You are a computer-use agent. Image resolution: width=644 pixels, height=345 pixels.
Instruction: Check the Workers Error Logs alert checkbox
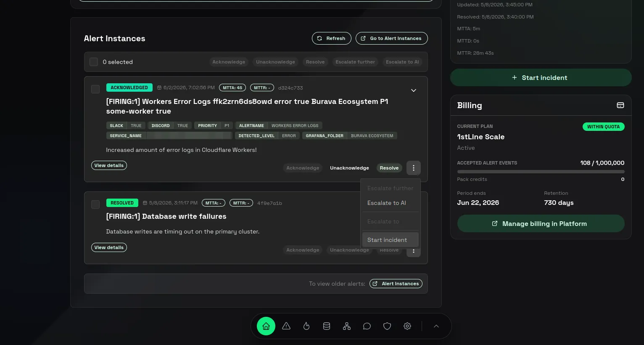coord(95,89)
